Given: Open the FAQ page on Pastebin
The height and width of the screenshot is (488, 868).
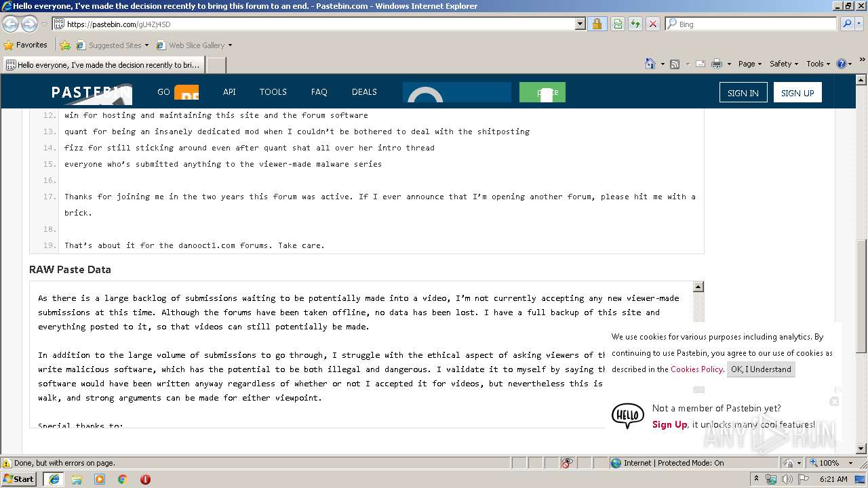Looking at the screenshot, I should pyautogui.click(x=319, y=92).
